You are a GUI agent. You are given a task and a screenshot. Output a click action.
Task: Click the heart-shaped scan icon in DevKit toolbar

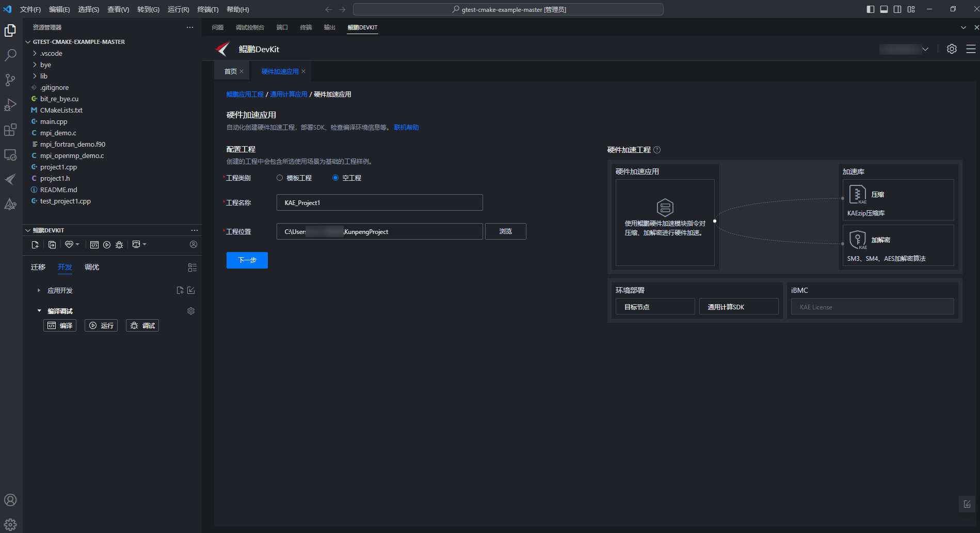pos(69,244)
